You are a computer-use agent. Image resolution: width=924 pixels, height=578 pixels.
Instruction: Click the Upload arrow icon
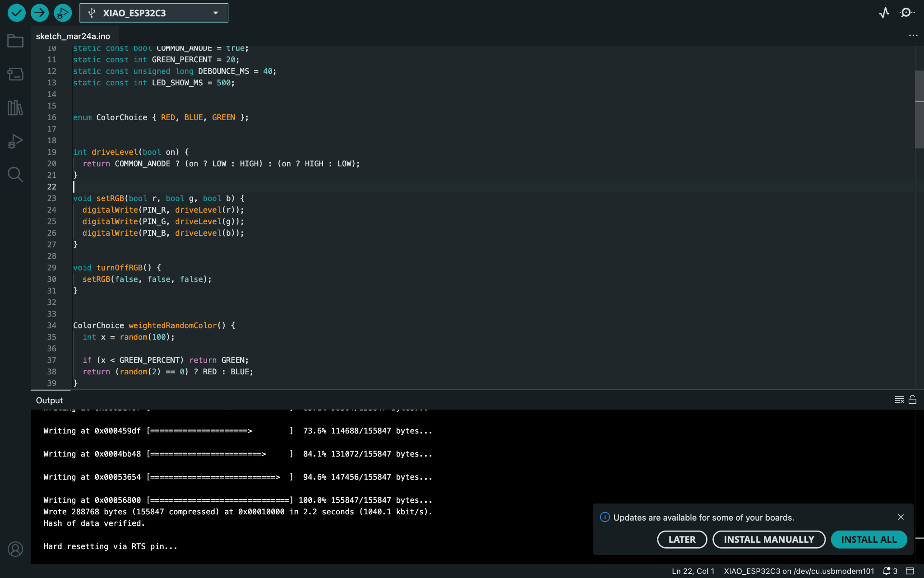point(40,13)
